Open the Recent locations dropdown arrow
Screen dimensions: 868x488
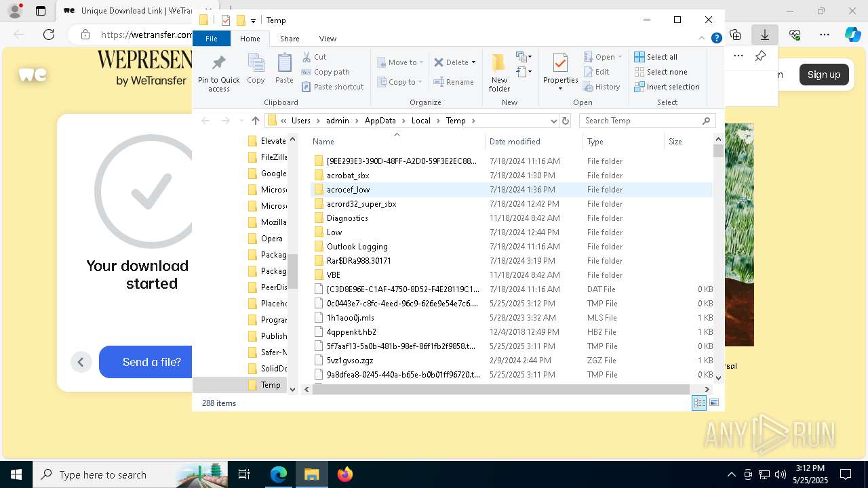pyautogui.click(x=241, y=121)
